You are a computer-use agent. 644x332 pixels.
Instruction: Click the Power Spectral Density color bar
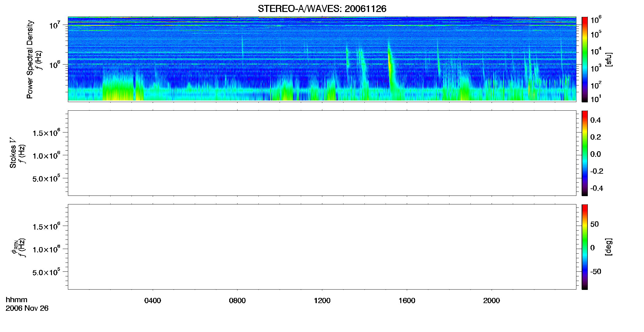point(584,59)
